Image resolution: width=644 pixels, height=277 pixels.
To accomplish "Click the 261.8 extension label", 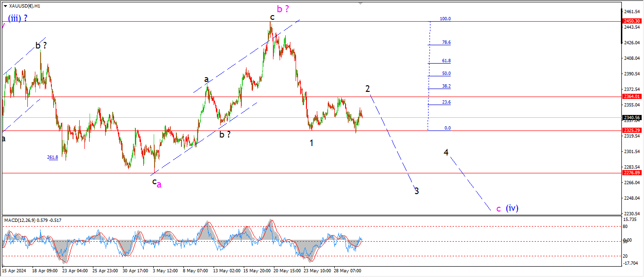I will pos(52,157).
